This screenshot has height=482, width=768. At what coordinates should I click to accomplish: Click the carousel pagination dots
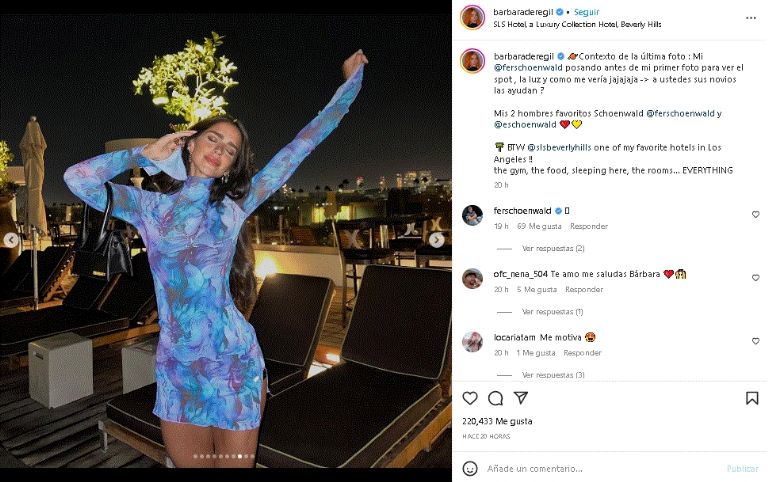point(225,457)
